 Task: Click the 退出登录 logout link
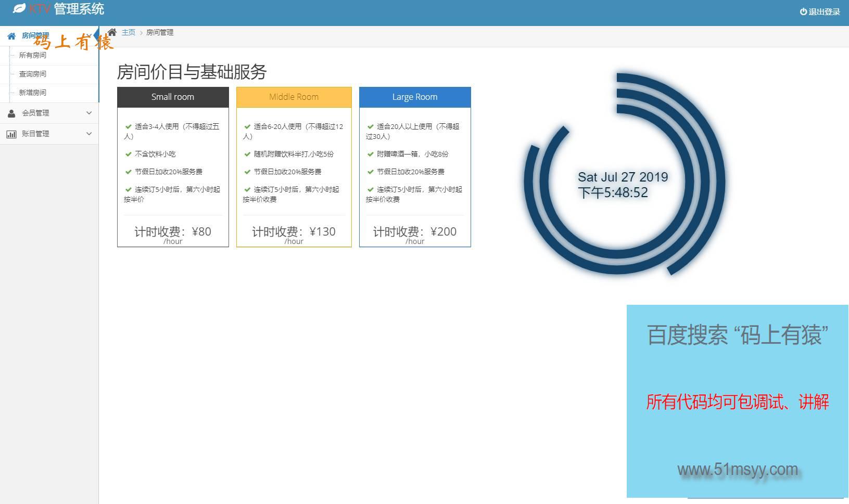click(x=820, y=11)
